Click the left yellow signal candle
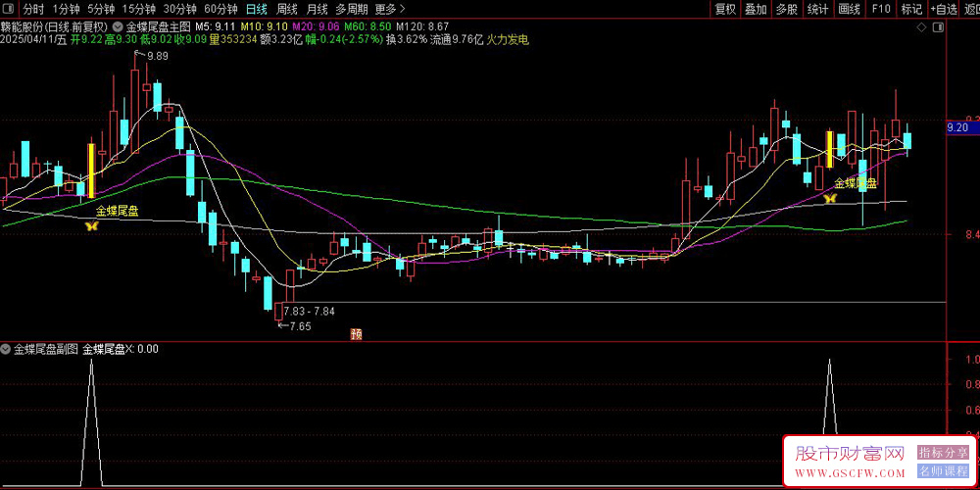The image size is (980, 490). 91,171
